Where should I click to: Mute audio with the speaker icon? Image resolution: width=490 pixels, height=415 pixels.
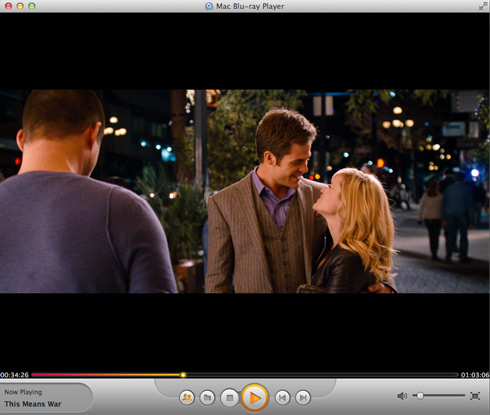[402, 396]
